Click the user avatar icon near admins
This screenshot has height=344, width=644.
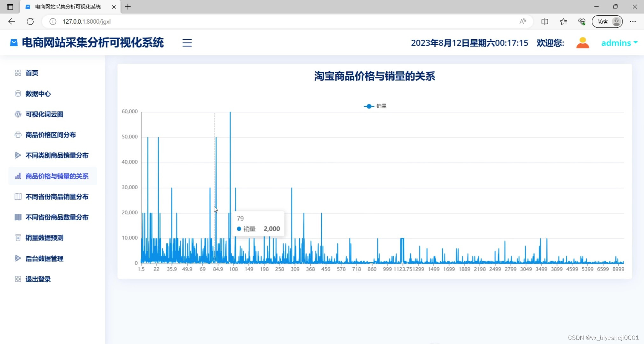[x=582, y=42]
